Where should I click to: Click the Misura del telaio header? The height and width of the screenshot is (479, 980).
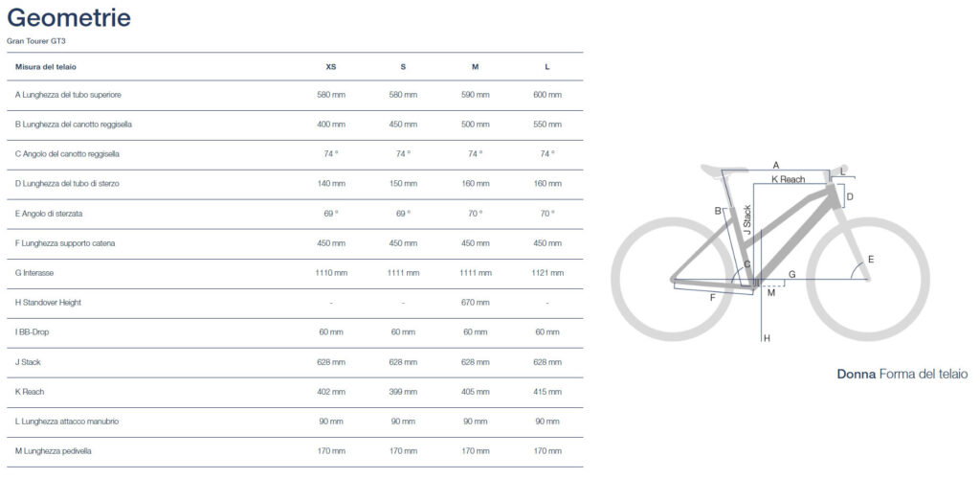(x=46, y=66)
